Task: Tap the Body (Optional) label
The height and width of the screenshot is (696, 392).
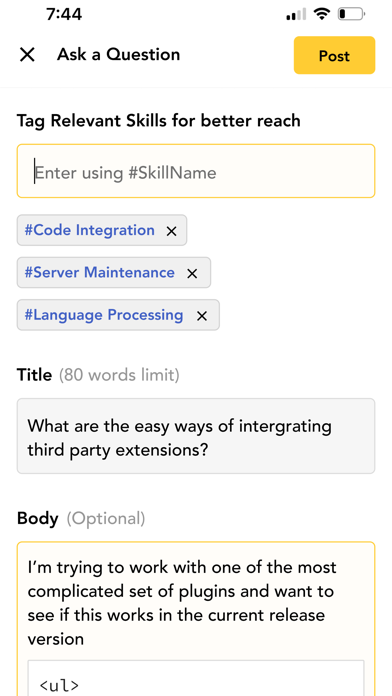Action: tap(81, 518)
